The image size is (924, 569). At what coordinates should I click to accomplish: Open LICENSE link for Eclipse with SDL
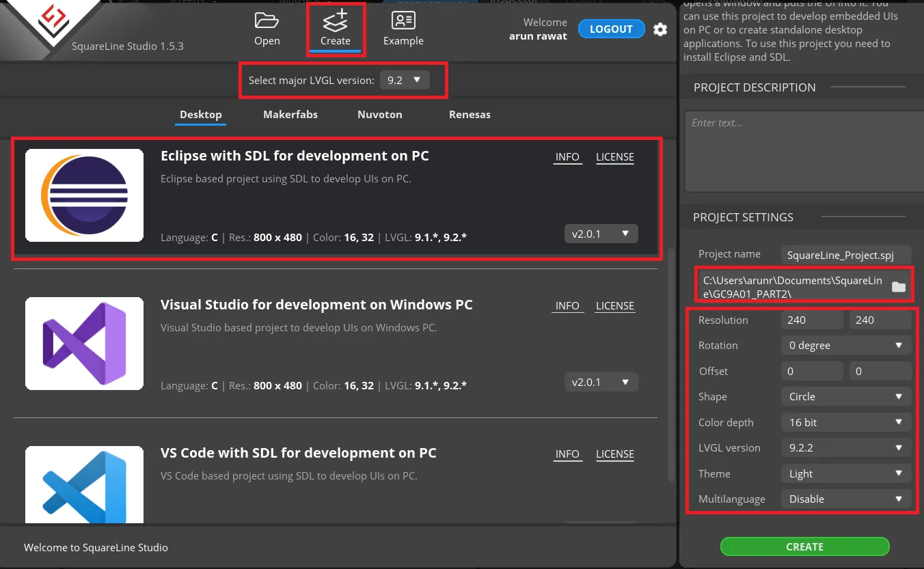[615, 157]
